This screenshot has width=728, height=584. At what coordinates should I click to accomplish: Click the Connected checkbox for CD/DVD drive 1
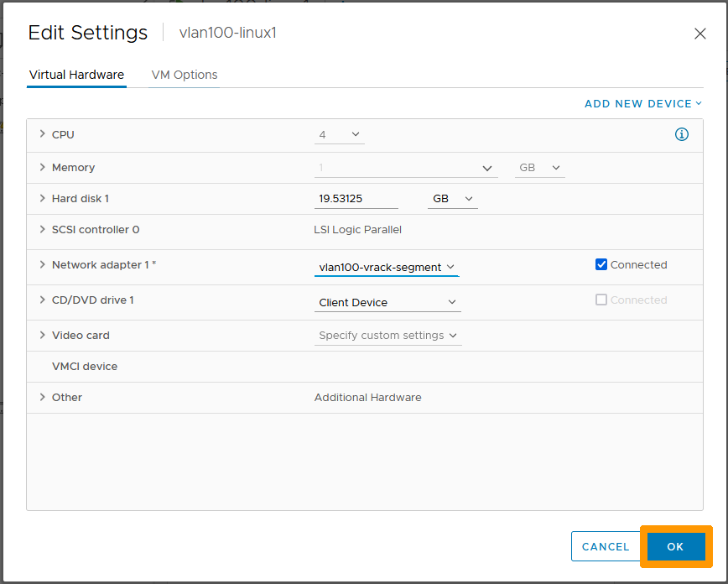tap(601, 300)
